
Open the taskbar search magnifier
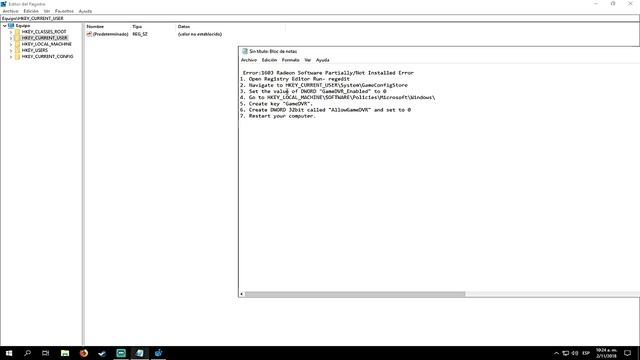tap(27, 353)
